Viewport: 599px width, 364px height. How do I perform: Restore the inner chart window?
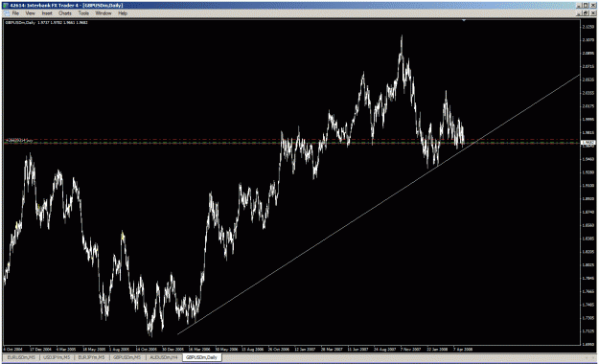pyautogui.click(x=586, y=13)
